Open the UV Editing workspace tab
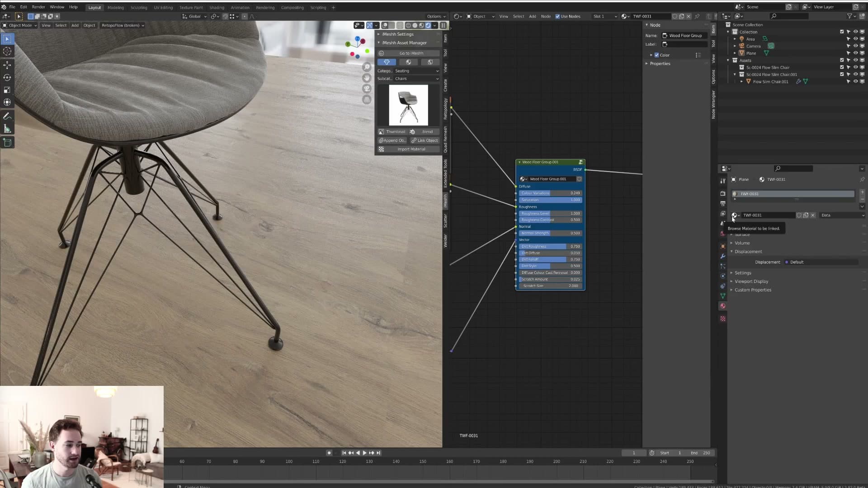This screenshot has height=488, width=868. click(163, 8)
